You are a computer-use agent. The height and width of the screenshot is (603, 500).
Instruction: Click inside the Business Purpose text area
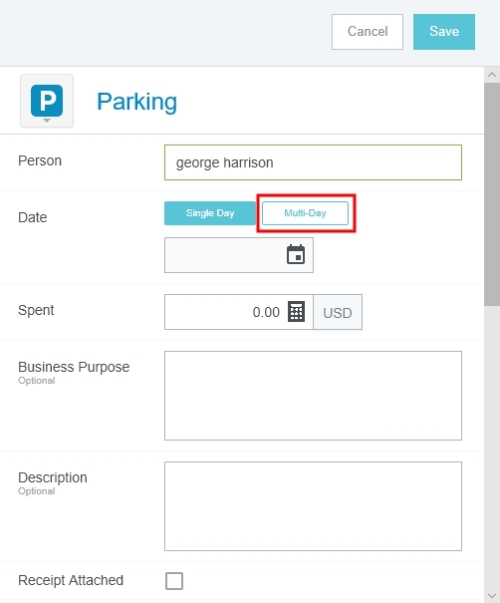click(x=313, y=396)
